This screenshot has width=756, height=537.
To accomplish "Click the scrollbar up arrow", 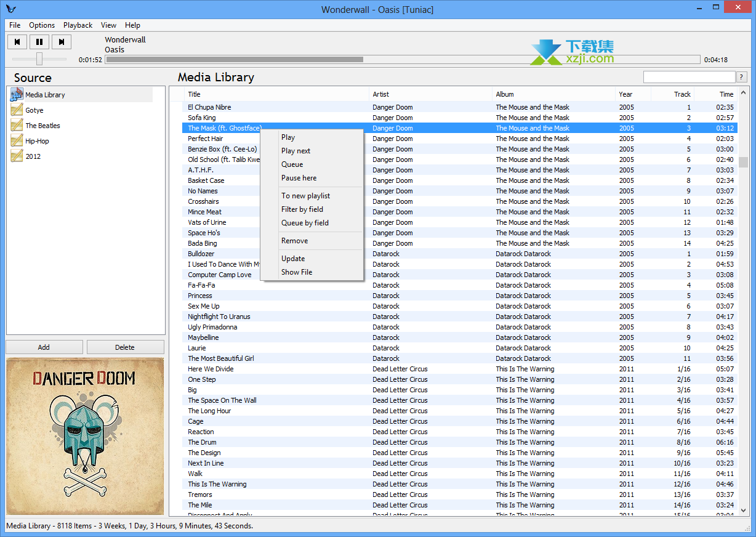I will click(x=744, y=93).
